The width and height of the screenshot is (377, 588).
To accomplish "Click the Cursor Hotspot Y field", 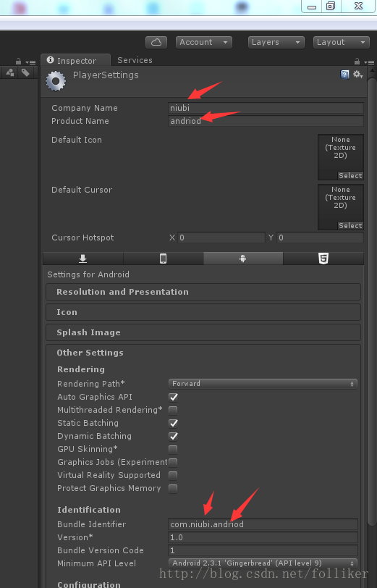I will [320, 238].
